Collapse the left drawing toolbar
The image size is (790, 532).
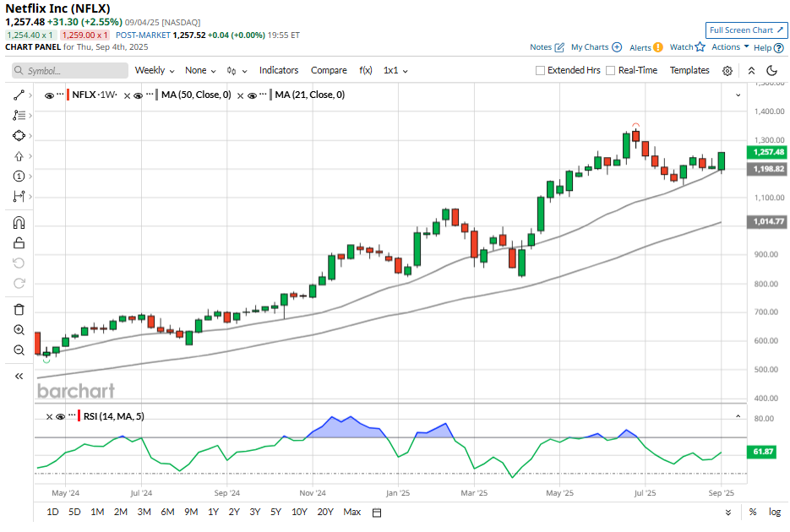pos(19,376)
